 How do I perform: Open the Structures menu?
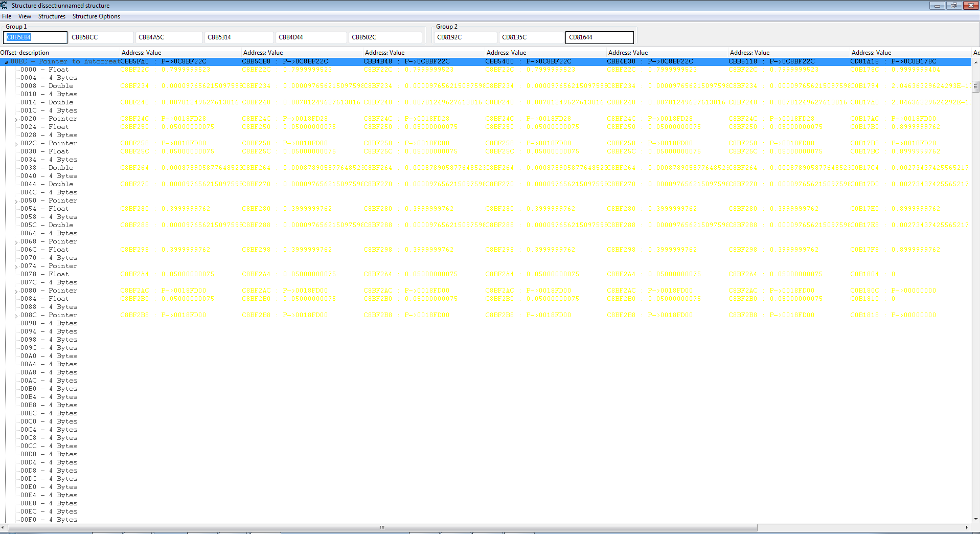tap(52, 16)
